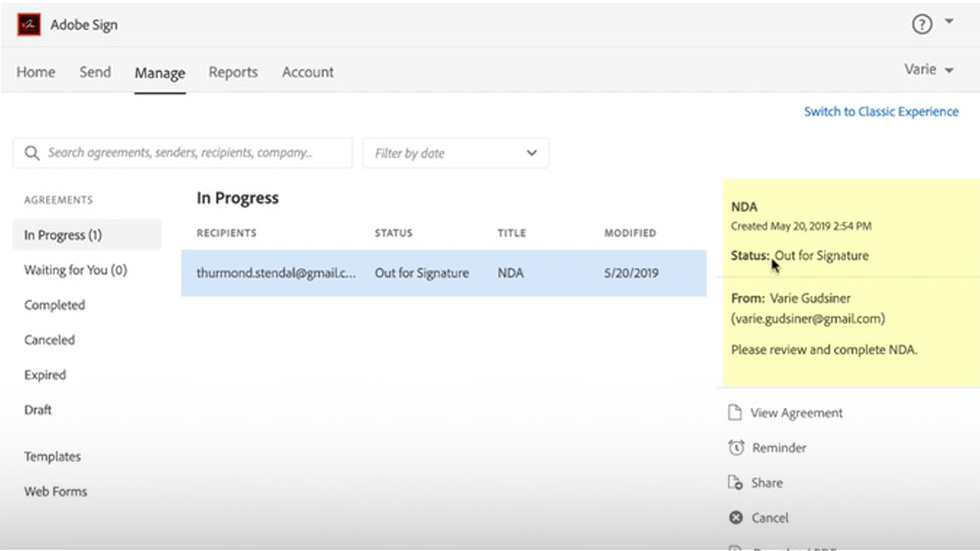Select Waiting for You (0) filter
The height and width of the screenshot is (551, 980).
pyautogui.click(x=75, y=271)
